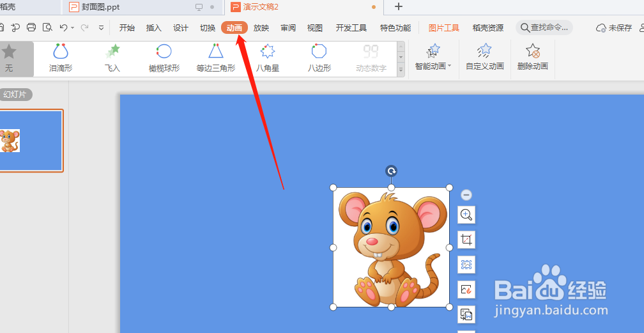Click the print preview icon
This screenshot has width=644, height=333.
[48, 27]
